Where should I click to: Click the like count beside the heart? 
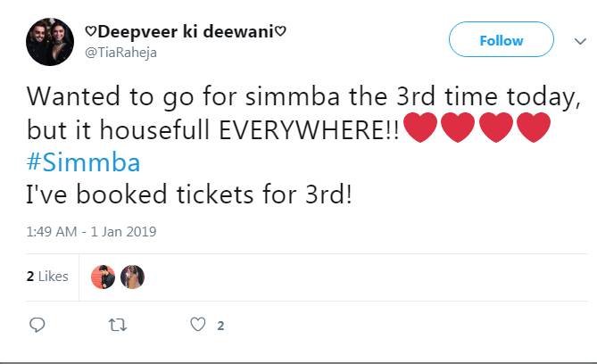point(220,326)
